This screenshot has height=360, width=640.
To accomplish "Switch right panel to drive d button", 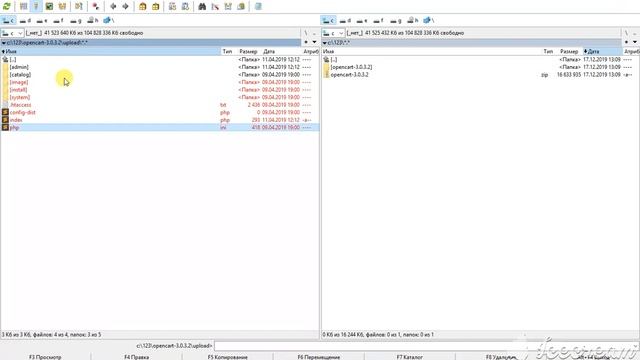I will pyautogui.click(x=346, y=20).
